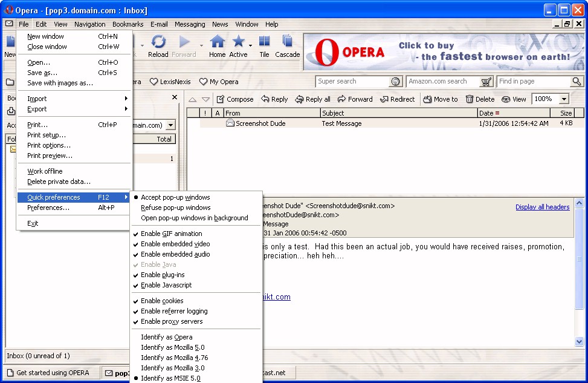
Task: Expand the Export submenu
Action: tap(74, 109)
